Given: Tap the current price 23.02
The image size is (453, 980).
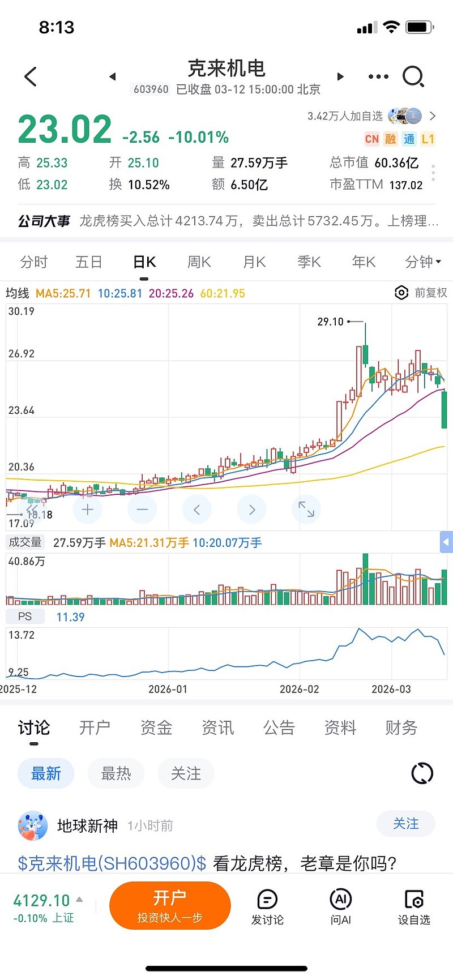Looking at the screenshot, I should click(65, 130).
